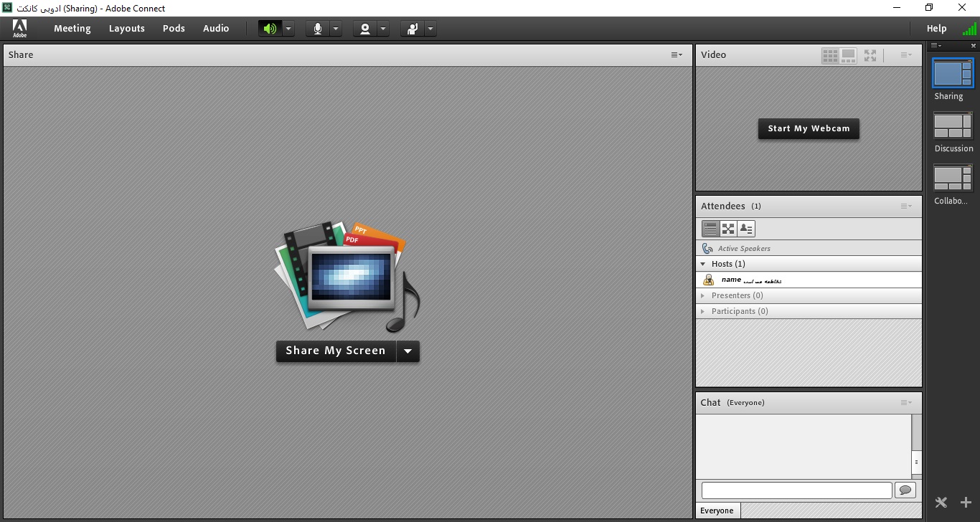Toggle the webcam icon in toolbar
This screenshot has width=980, height=522.
pos(365,29)
